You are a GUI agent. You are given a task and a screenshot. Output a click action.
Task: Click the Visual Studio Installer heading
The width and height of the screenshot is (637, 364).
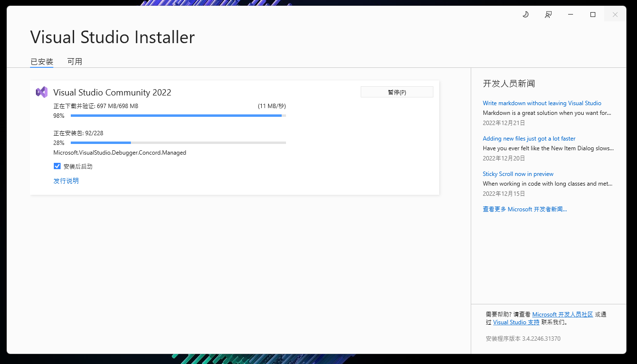(x=112, y=37)
